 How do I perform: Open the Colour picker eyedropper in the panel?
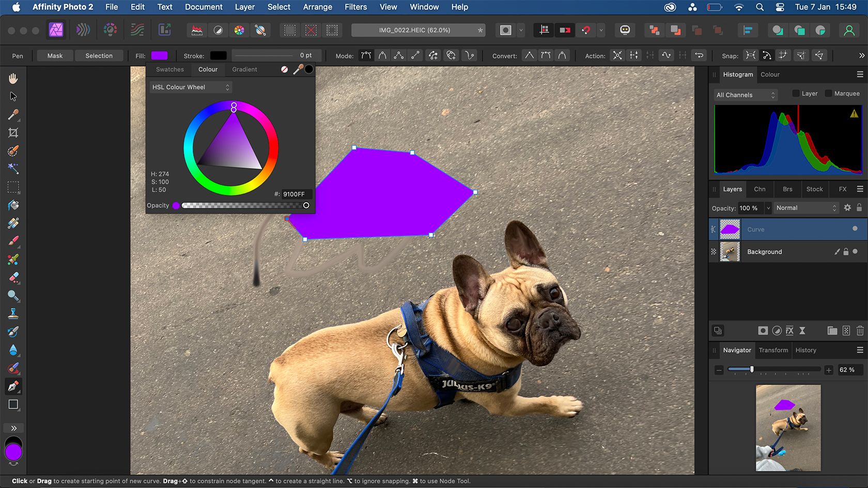(x=298, y=69)
